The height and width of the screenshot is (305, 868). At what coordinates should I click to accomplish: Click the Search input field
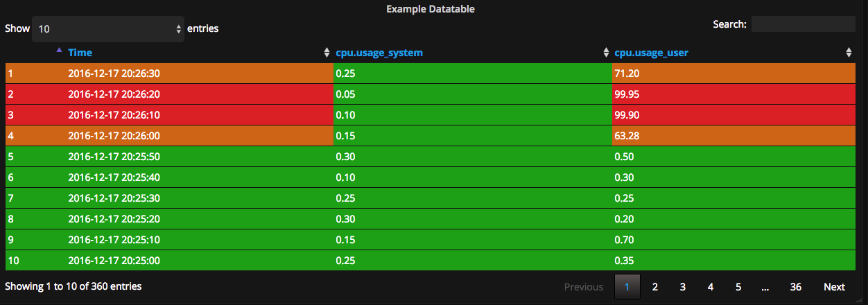[x=804, y=24]
